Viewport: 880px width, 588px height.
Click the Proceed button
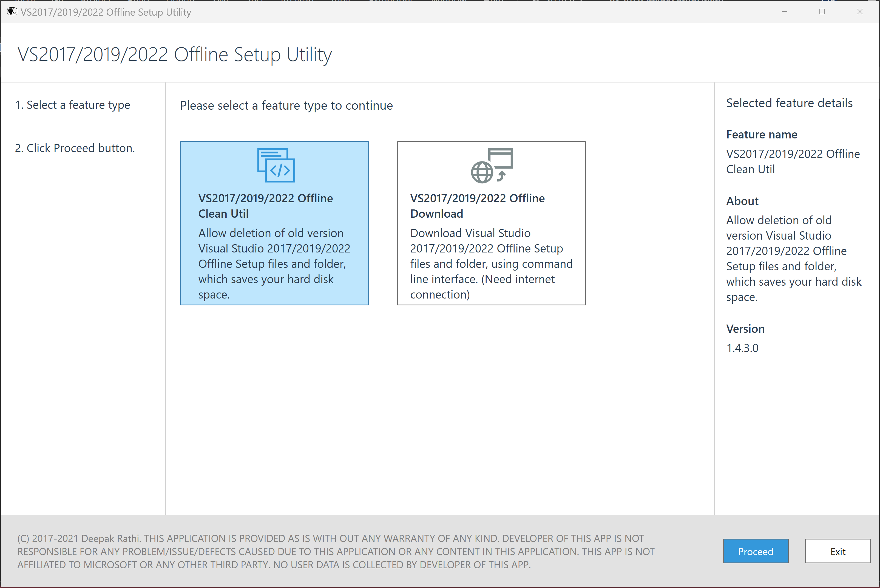(x=755, y=551)
